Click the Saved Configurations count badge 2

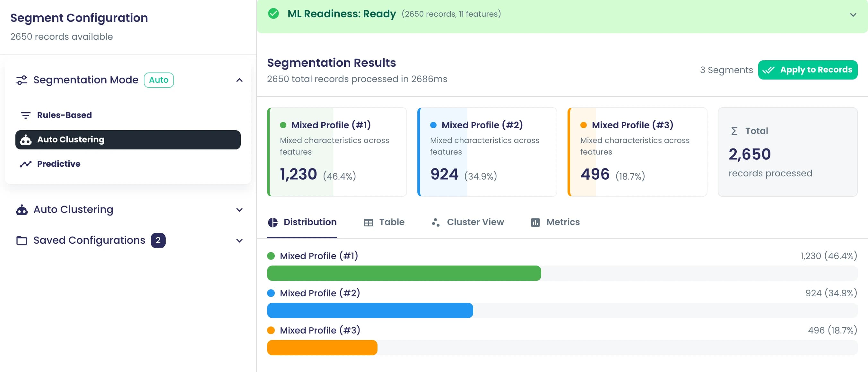[x=158, y=241]
